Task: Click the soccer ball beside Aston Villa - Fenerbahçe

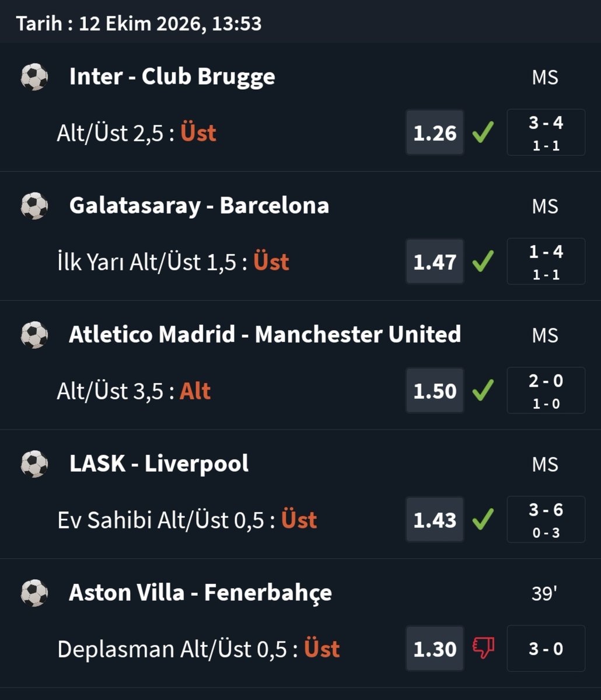Action: click(34, 593)
